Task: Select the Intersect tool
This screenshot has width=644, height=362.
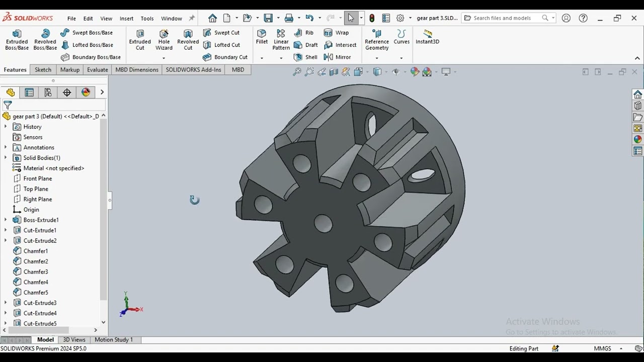Action: tap(340, 45)
